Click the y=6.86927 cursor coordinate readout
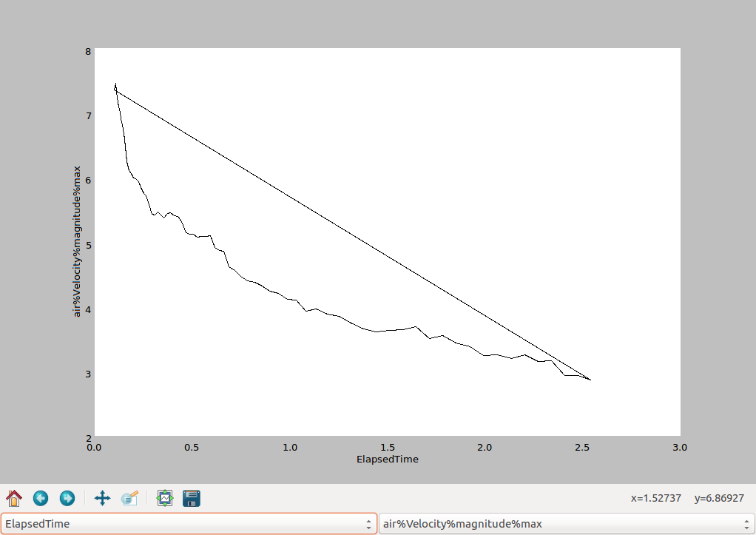756x535 pixels. tap(719, 498)
